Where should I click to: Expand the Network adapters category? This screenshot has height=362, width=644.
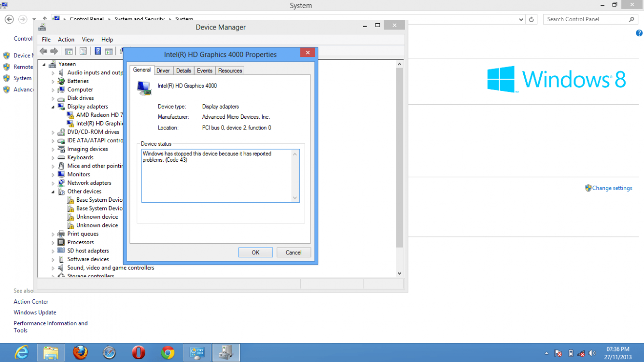coord(53,183)
